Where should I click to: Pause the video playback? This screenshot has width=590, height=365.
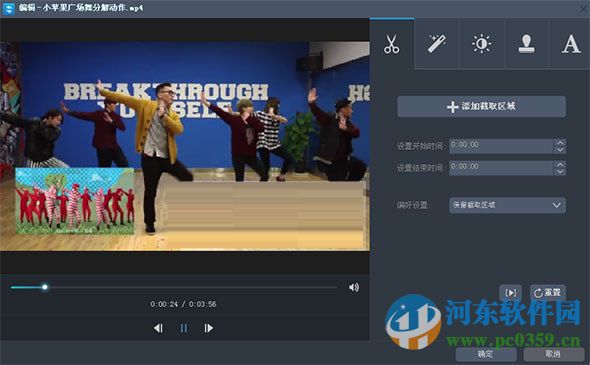[184, 328]
